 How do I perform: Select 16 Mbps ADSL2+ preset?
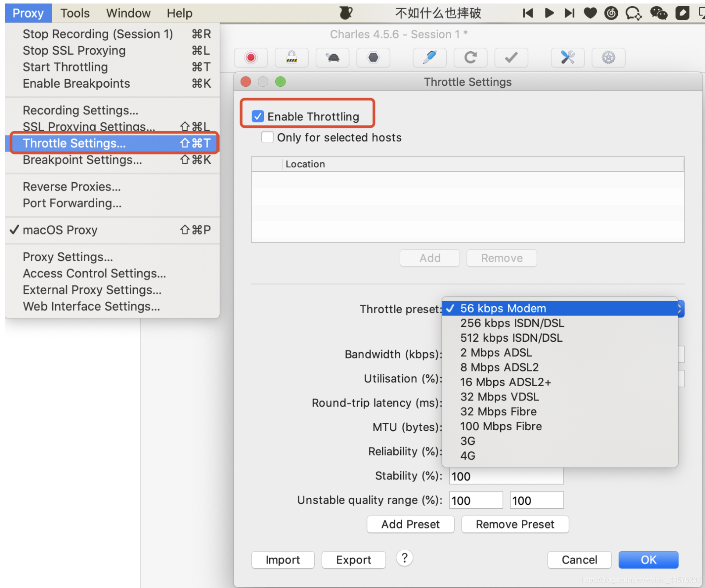[x=560, y=382]
